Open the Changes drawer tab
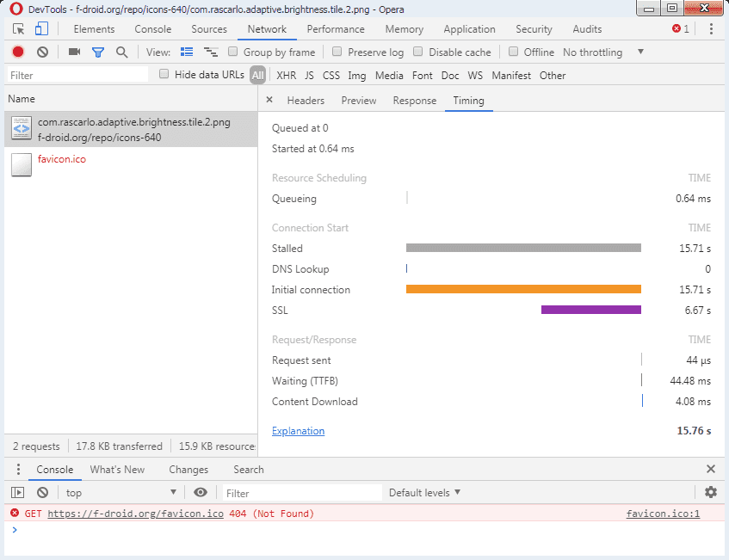 (x=188, y=470)
